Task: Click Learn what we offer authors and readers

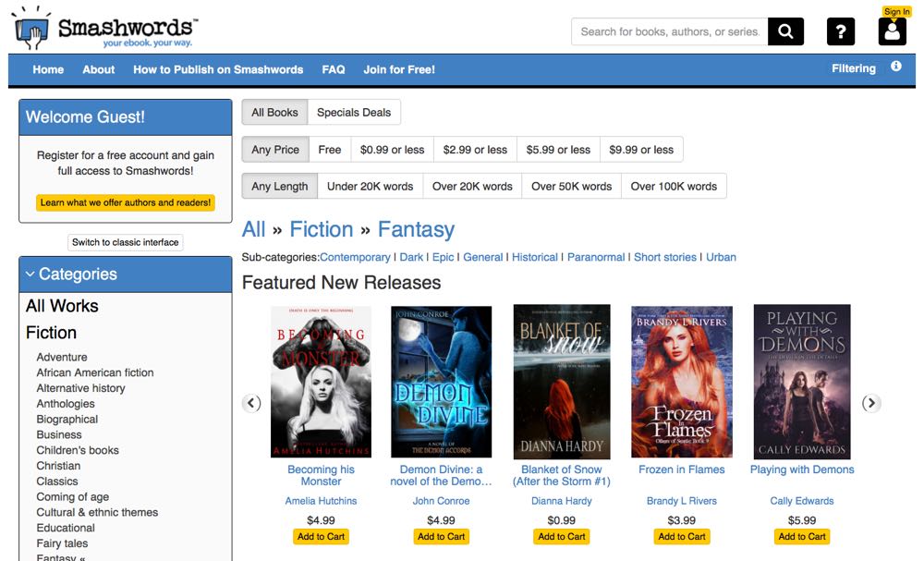Action: (126, 202)
